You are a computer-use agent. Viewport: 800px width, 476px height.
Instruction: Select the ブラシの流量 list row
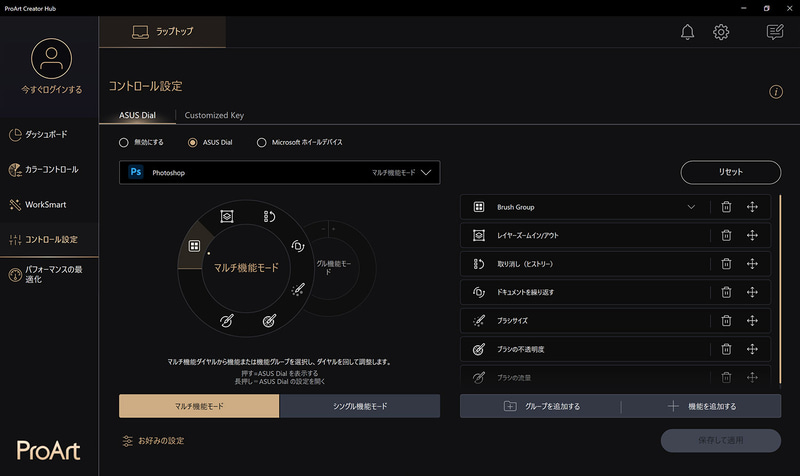point(615,377)
